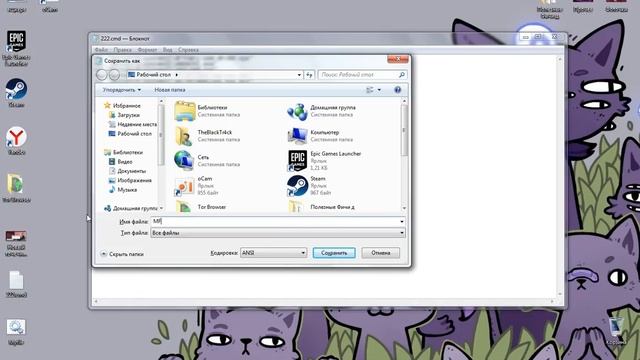This screenshot has width=640, height=360.
Task: Select the Steam shortcut in file list
Action: tap(309, 186)
